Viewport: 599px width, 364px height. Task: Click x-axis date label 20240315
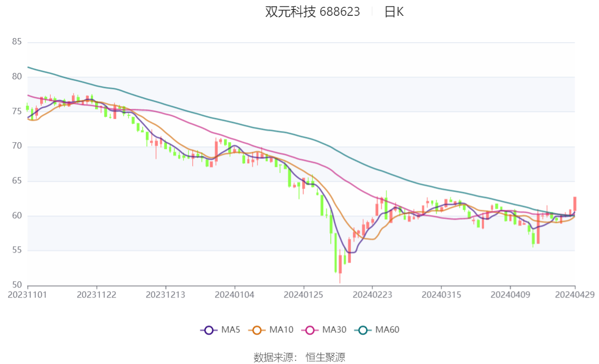click(441, 295)
